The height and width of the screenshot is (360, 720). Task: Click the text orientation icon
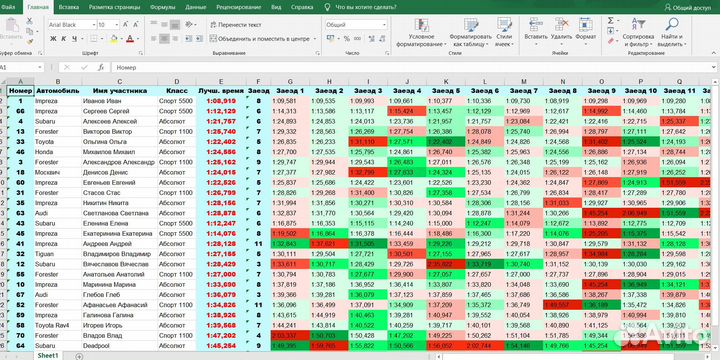point(189,25)
